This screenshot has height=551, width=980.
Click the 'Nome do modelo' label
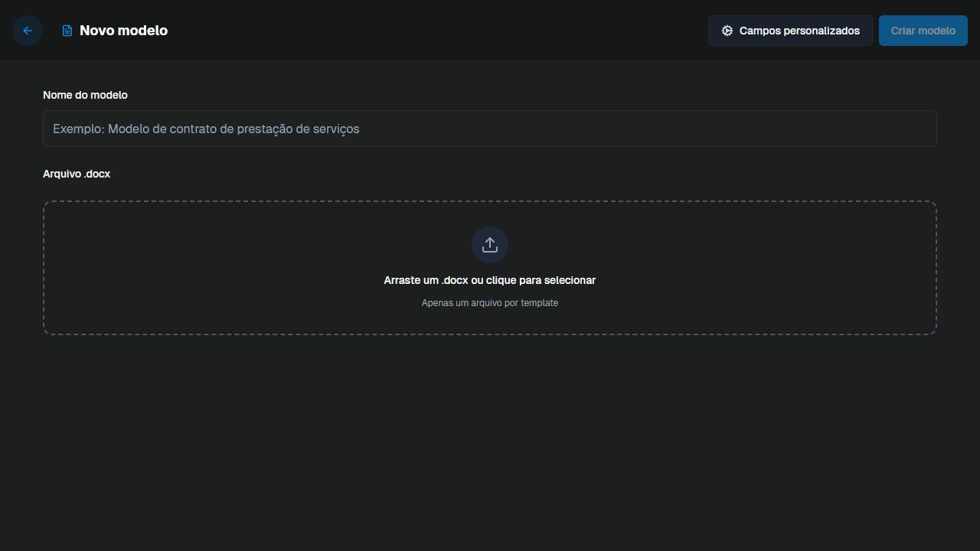click(x=85, y=95)
